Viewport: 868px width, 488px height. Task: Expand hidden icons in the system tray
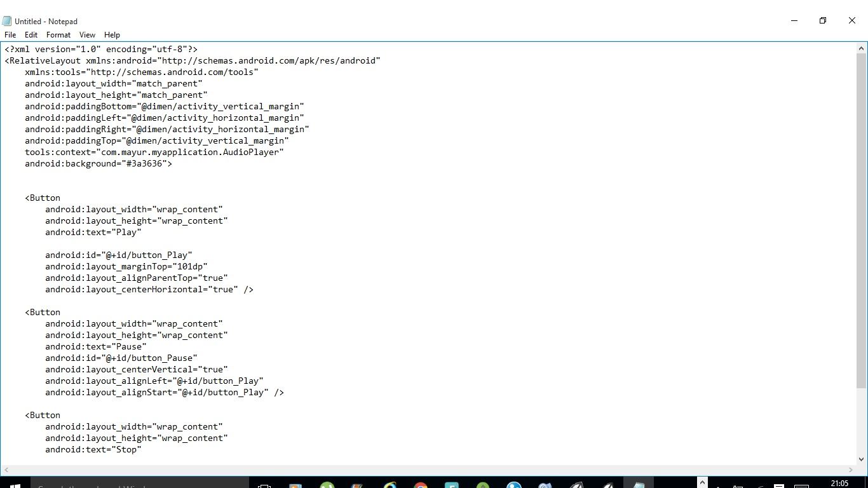coord(703,482)
